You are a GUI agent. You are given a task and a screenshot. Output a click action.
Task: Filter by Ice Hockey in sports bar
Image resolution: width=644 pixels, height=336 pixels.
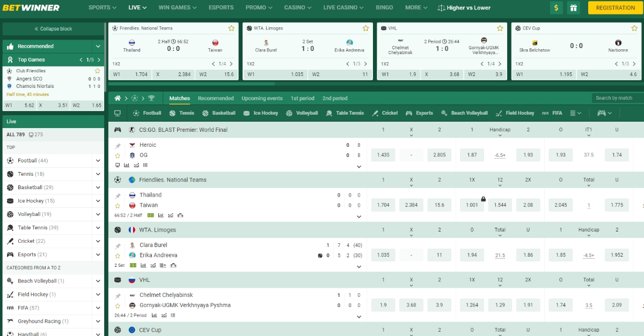[261, 113]
